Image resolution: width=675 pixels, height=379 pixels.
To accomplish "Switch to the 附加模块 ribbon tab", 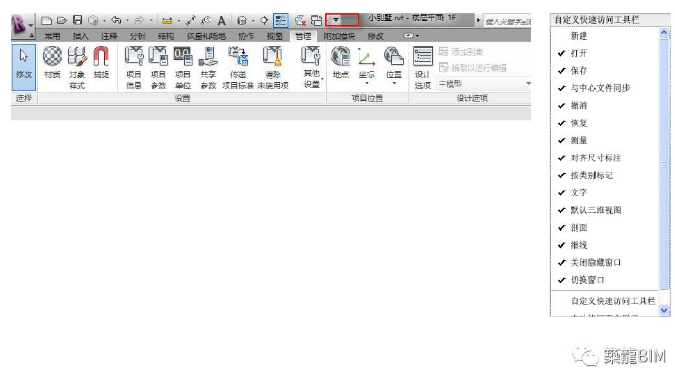I will coord(339,36).
